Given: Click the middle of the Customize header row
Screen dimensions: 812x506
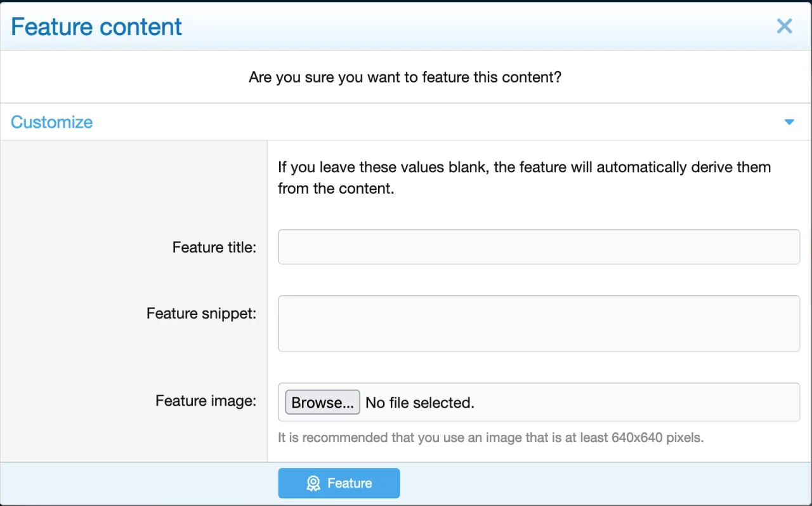Looking at the screenshot, I should click(x=406, y=122).
